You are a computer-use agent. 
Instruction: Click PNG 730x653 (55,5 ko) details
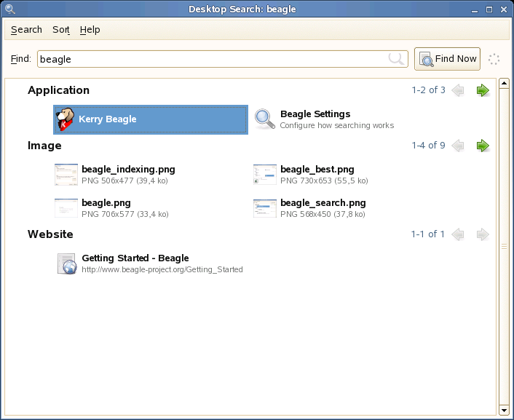(324, 181)
